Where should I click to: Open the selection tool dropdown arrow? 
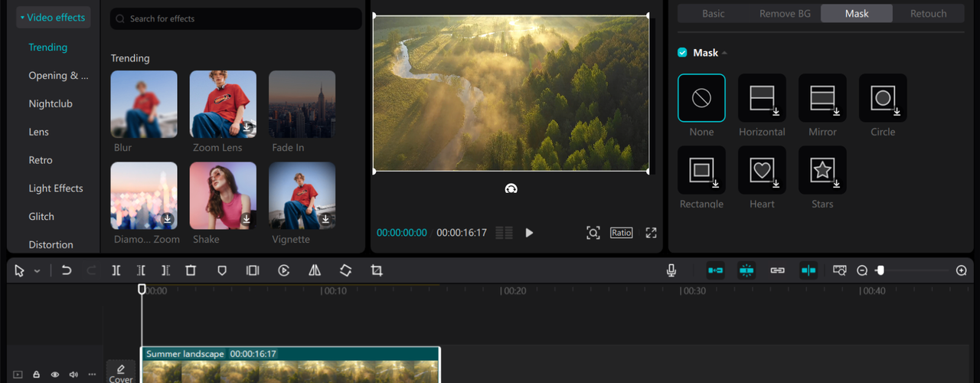click(37, 271)
